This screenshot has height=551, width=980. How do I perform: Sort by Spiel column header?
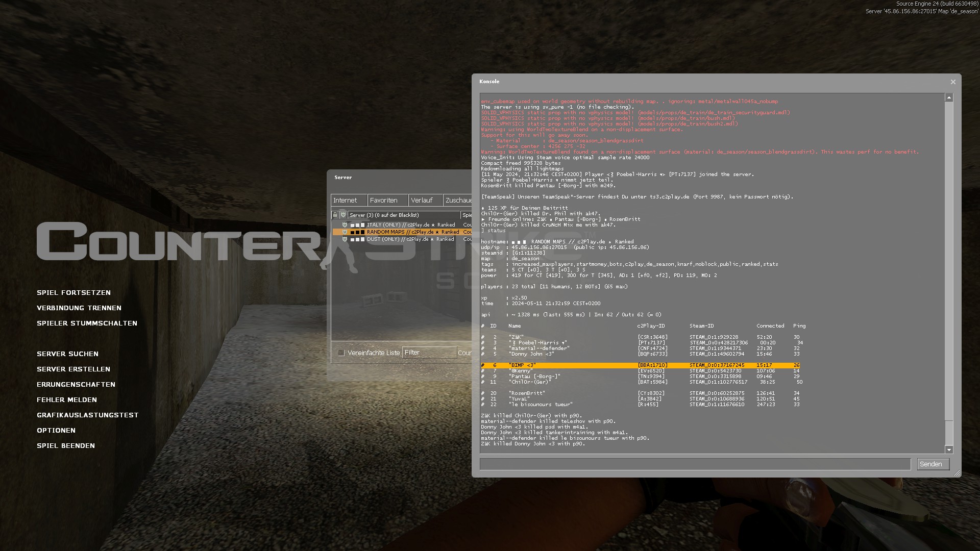467,215
